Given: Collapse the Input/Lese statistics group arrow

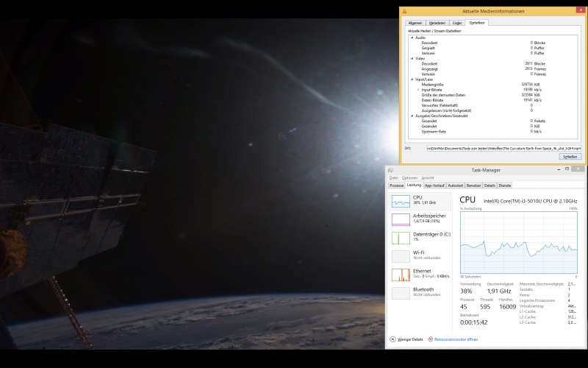Looking at the screenshot, I should [412, 79].
